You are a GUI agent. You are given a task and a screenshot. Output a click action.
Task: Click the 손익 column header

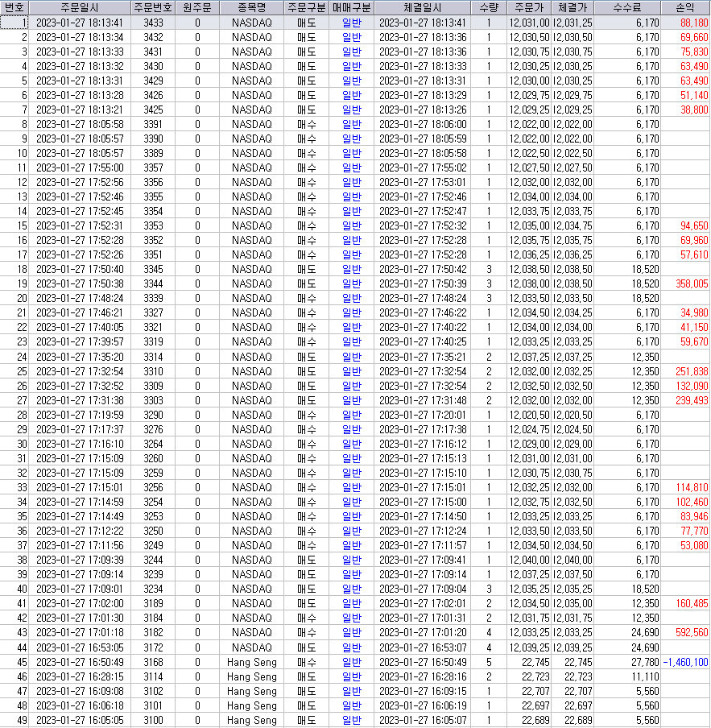click(x=685, y=7)
